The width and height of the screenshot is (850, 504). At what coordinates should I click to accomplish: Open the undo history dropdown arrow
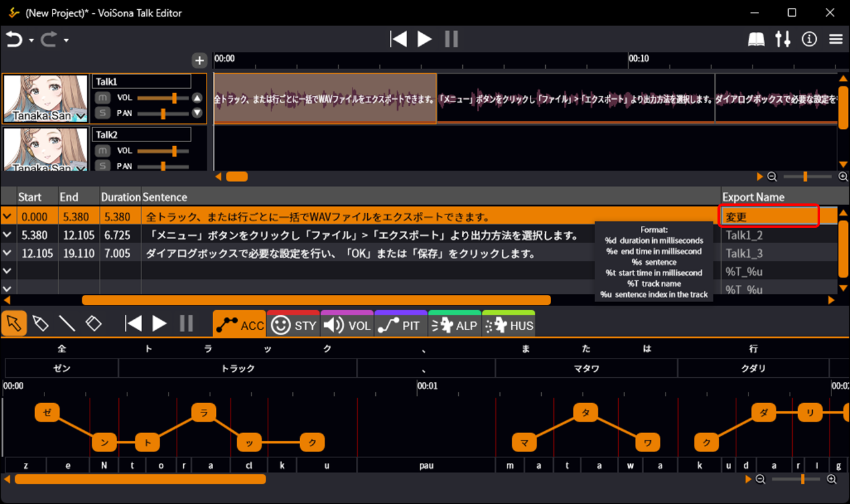pyautogui.click(x=31, y=41)
